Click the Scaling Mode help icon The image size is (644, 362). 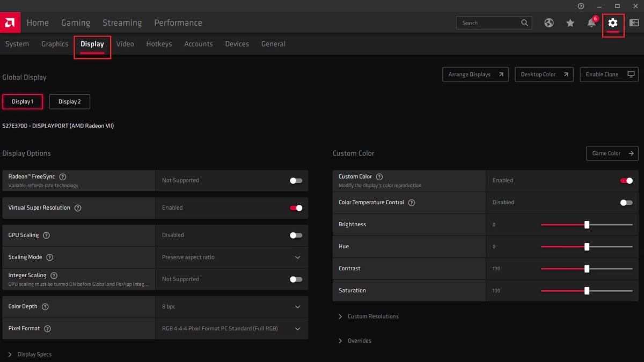(50, 257)
